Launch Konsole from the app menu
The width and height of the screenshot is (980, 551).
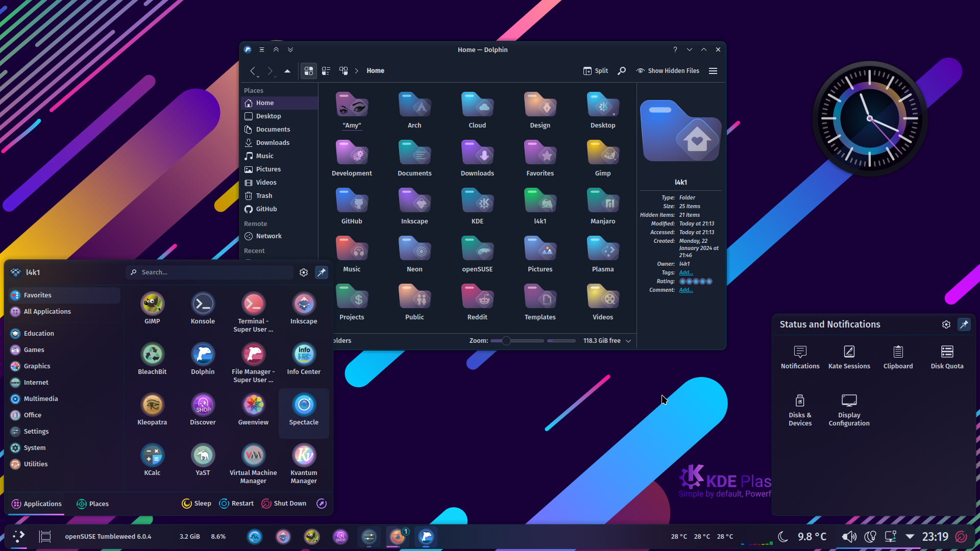(203, 308)
